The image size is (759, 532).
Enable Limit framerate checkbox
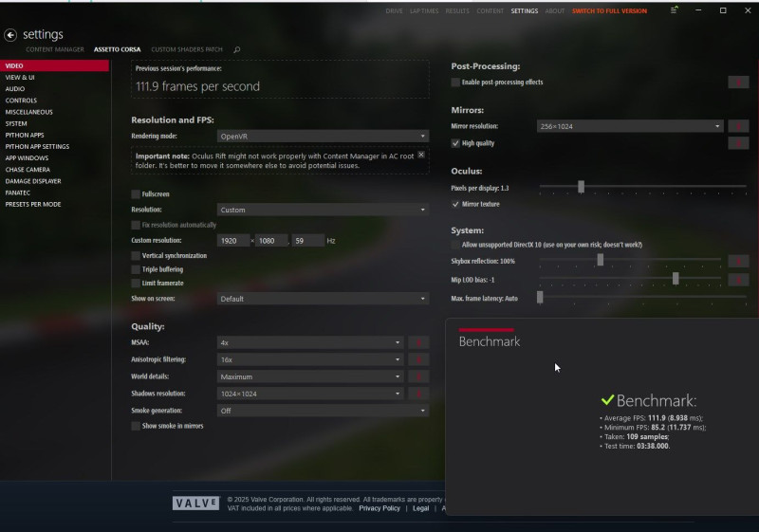(x=136, y=283)
